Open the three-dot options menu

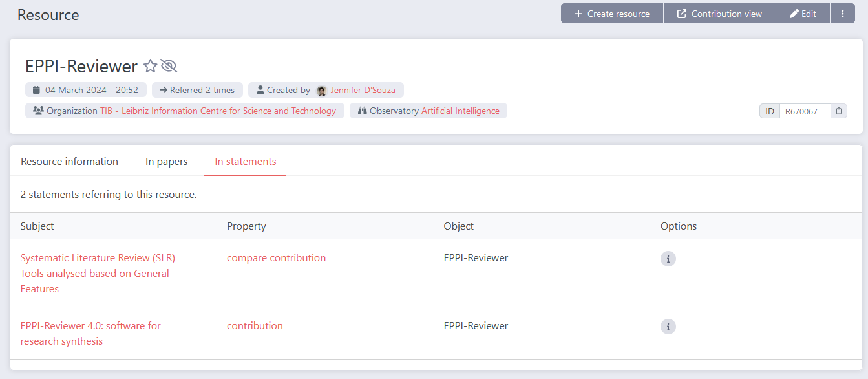click(843, 13)
